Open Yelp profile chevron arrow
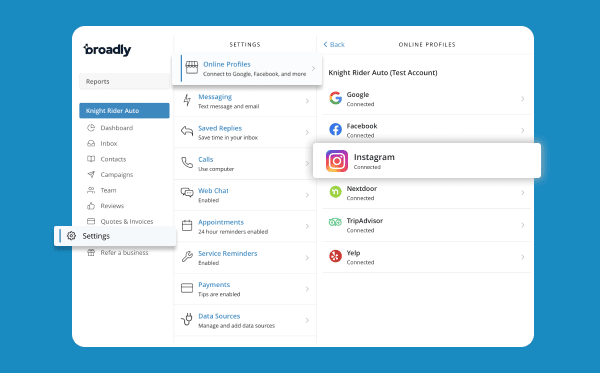The image size is (600, 373). [523, 257]
